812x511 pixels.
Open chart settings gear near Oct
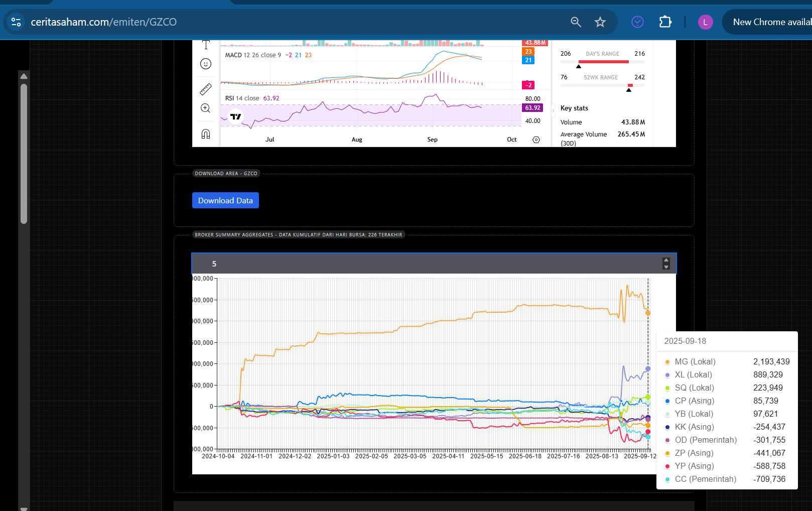click(x=536, y=140)
